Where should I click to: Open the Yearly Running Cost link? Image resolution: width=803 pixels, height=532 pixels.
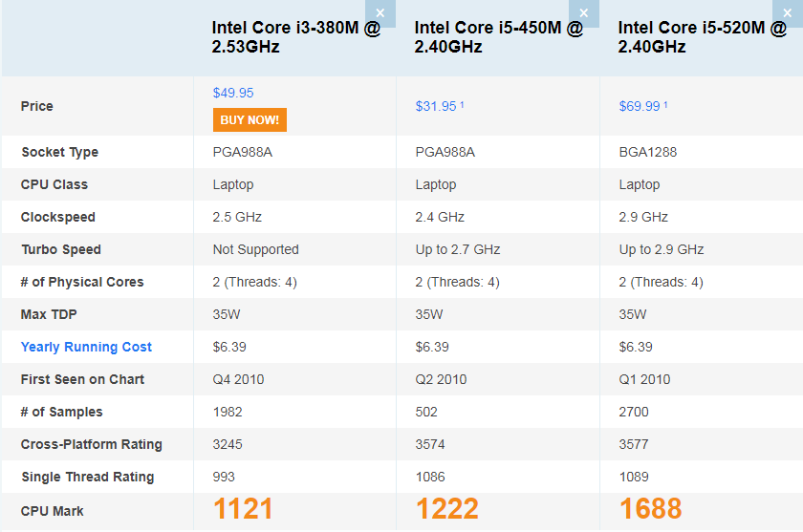[x=86, y=347]
